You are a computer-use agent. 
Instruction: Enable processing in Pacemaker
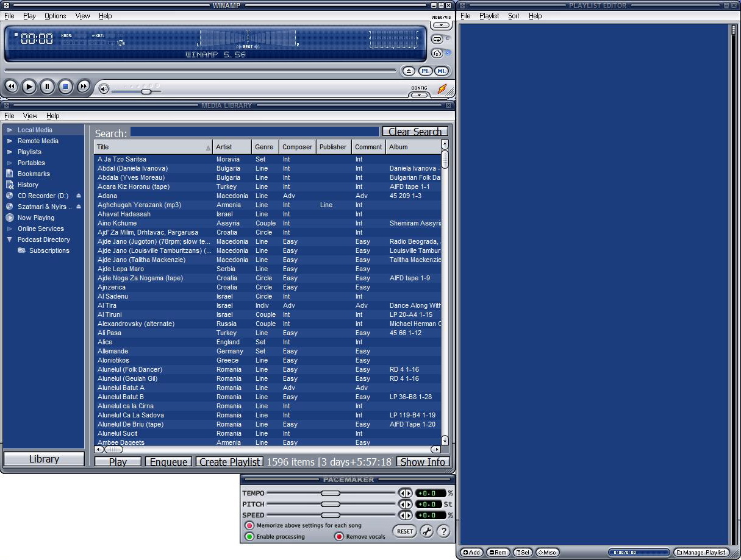tap(249, 537)
